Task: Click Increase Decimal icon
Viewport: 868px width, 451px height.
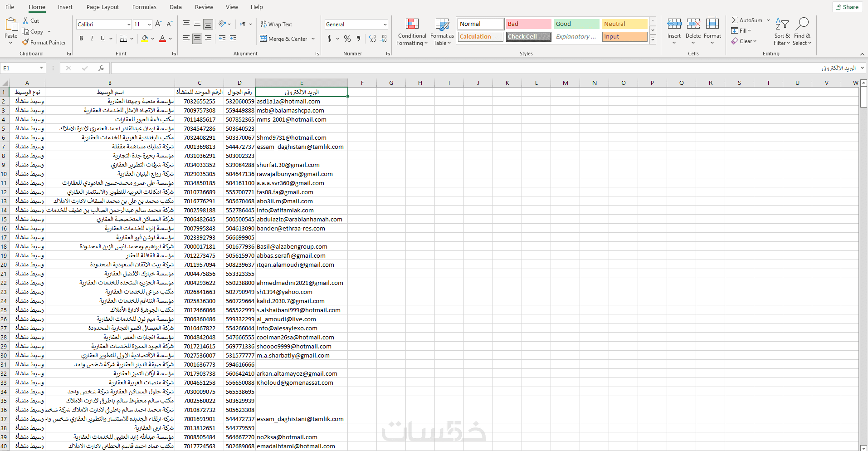Action: [x=372, y=39]
